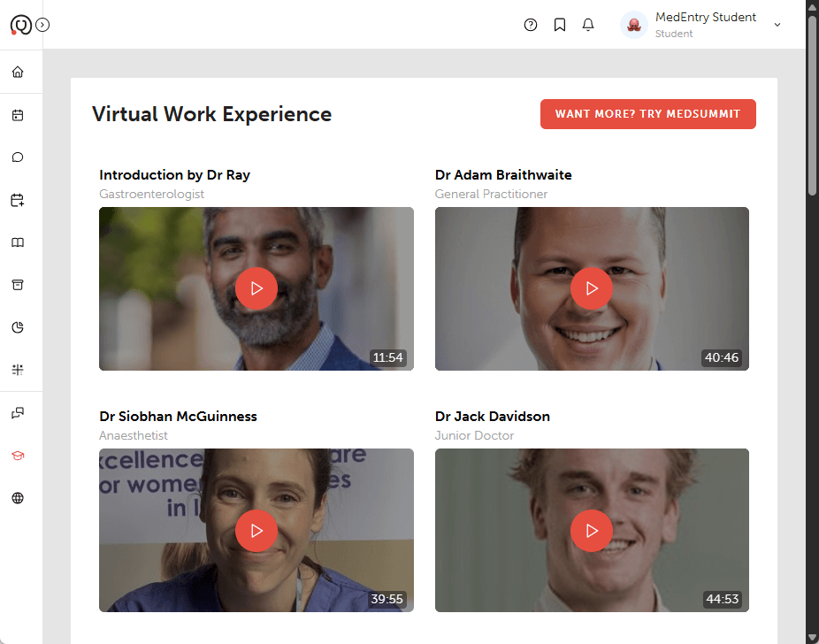Click the 11:54 duration badge

[388, 357]
